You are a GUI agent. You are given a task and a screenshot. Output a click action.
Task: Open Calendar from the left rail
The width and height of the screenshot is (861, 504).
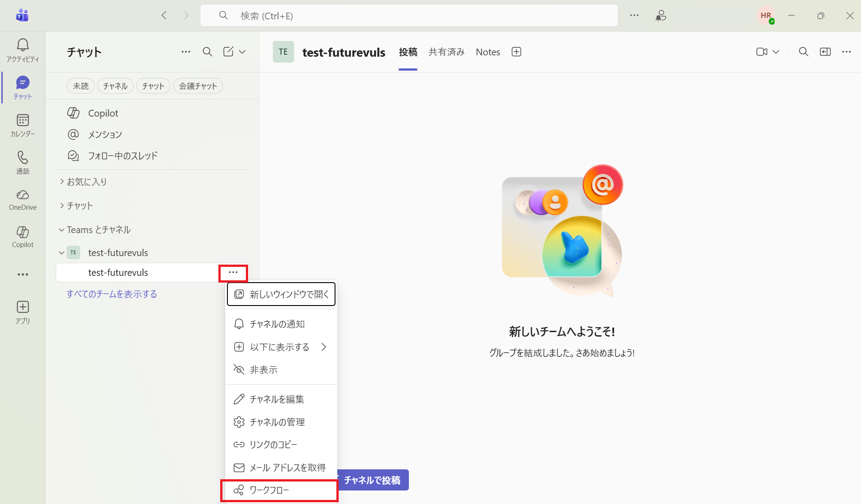[x=23, y=125]
